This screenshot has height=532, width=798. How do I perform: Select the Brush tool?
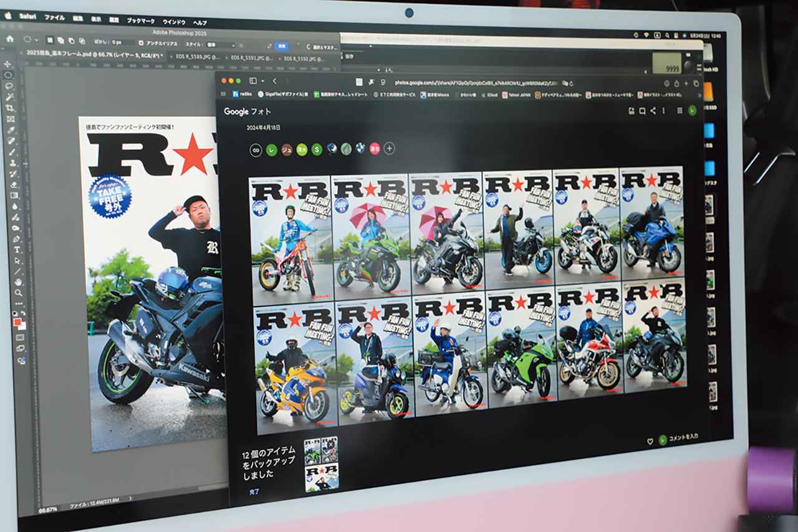pyautogui.click(x=12, y=152)
